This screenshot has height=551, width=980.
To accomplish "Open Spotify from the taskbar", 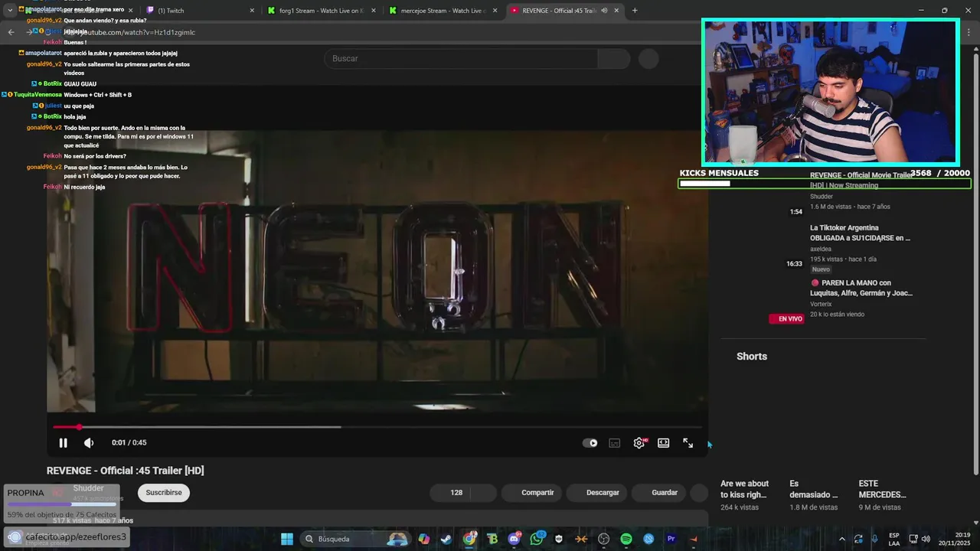I will pos(626,539).
